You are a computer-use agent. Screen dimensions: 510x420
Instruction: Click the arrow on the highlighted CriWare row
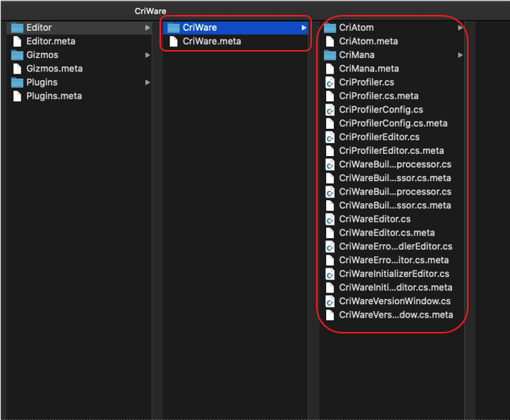pyautogui.click(x=303, y=28)
